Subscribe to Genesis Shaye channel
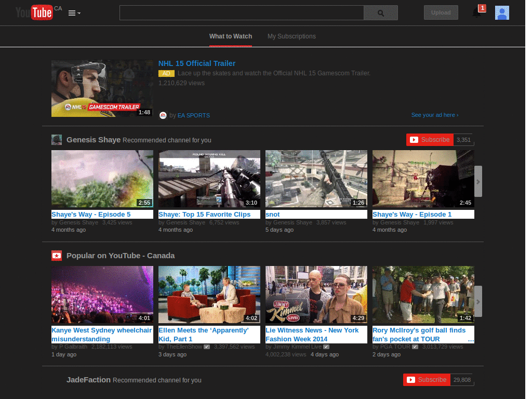The height and width of the screenshot is (399, 532). coord(430,140)
